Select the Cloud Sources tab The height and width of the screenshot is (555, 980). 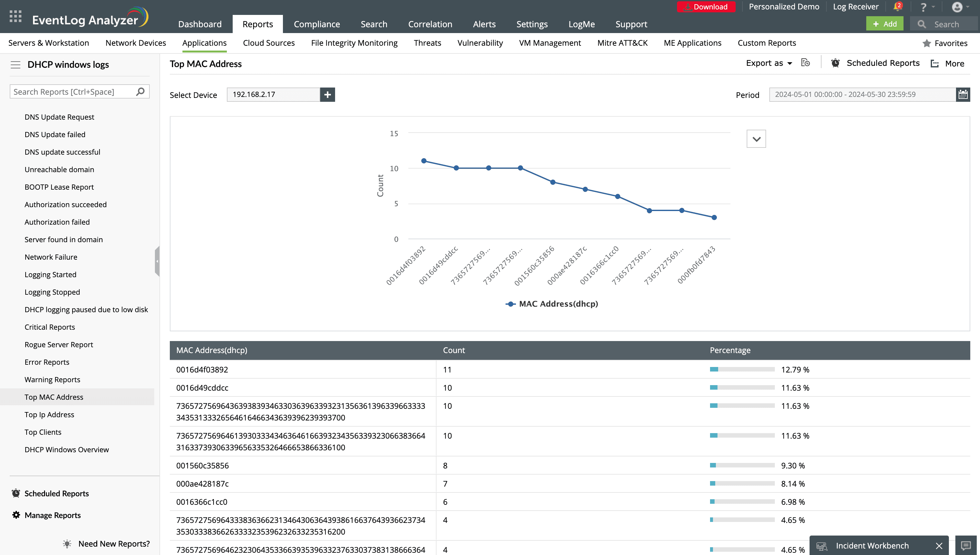coord(269,43)
